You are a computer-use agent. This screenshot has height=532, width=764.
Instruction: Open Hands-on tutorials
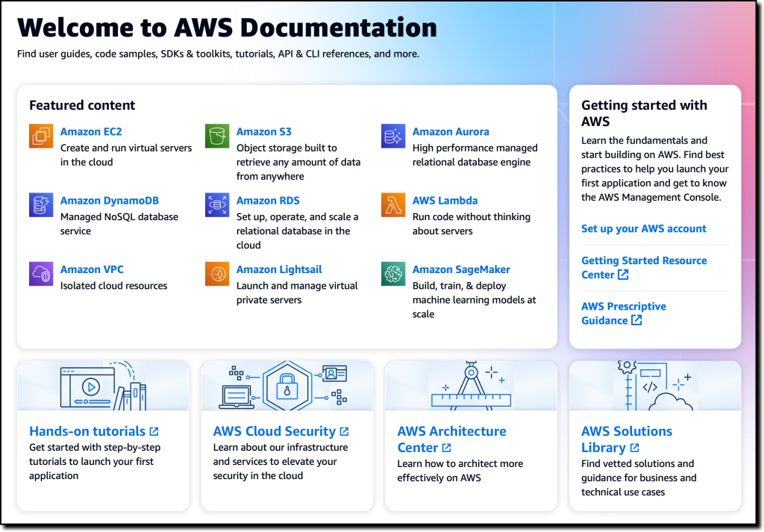tap(88, 431)
